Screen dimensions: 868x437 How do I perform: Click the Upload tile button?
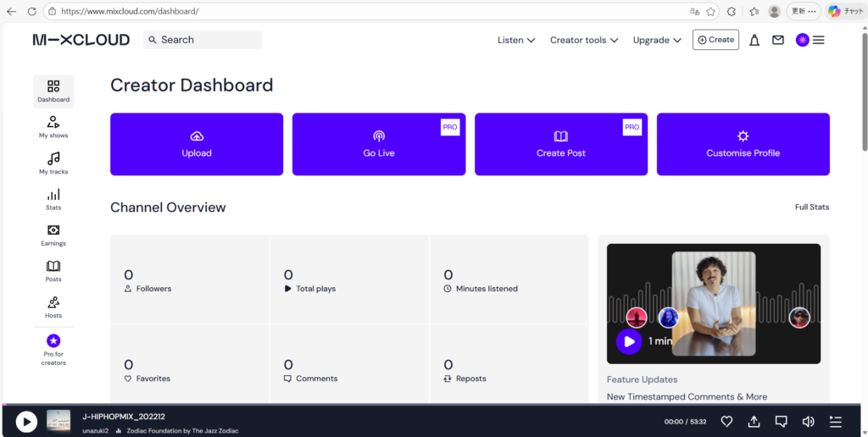point(197,144)
